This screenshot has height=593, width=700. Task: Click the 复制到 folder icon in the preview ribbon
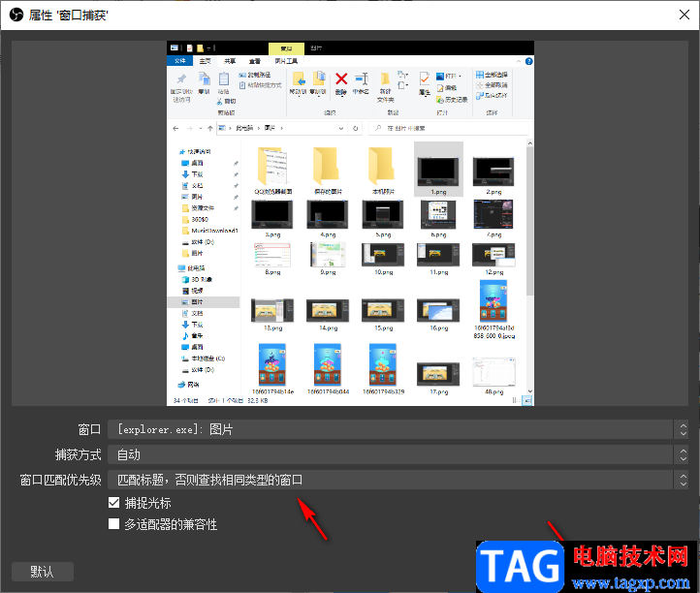[x=318, y=79]
